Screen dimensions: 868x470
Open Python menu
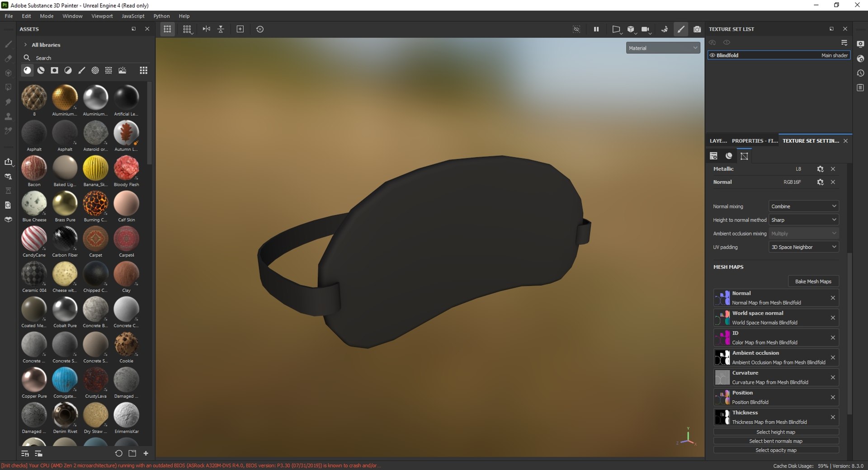(x=161, y=16)
